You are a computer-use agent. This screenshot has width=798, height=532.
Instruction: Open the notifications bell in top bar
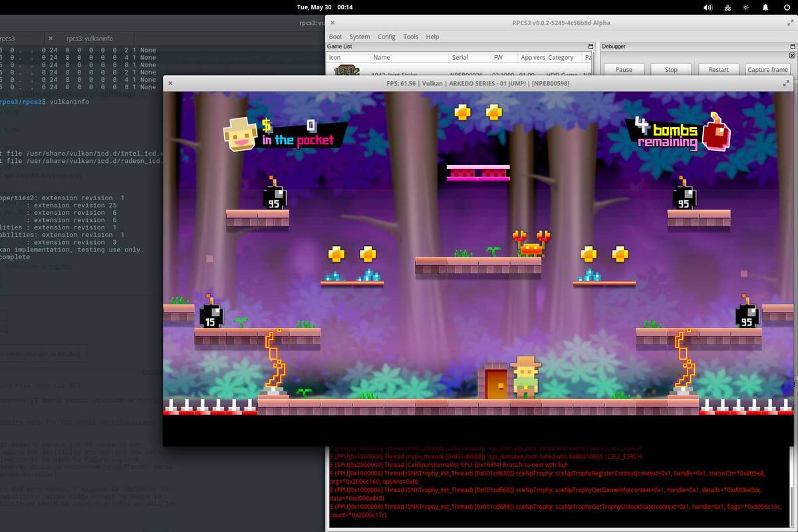765,7
